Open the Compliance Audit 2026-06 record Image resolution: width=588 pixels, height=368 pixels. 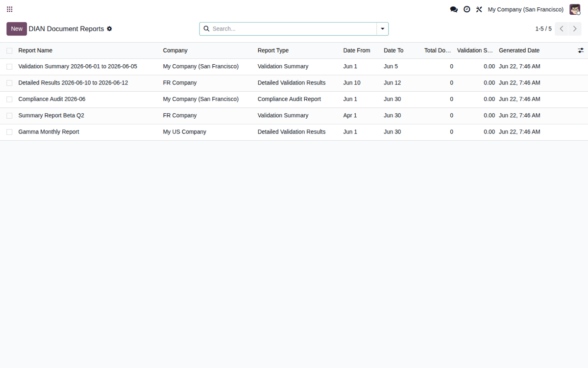[51, 99]
